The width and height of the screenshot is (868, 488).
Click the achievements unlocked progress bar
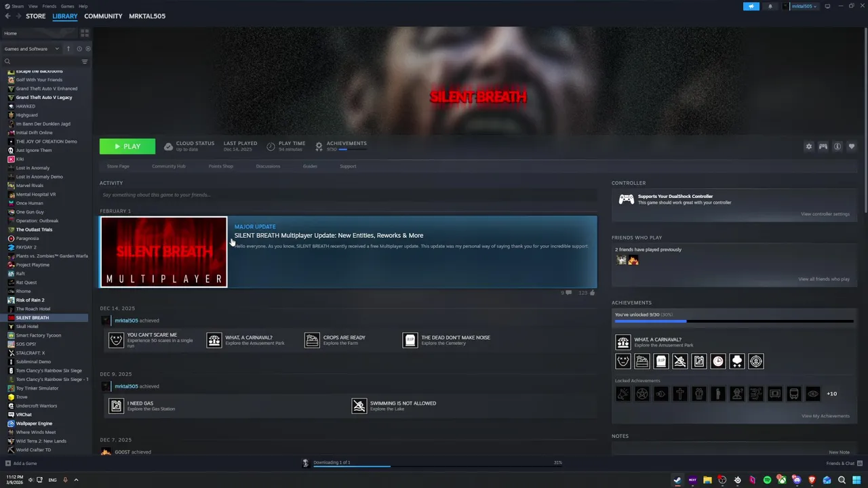734,321
